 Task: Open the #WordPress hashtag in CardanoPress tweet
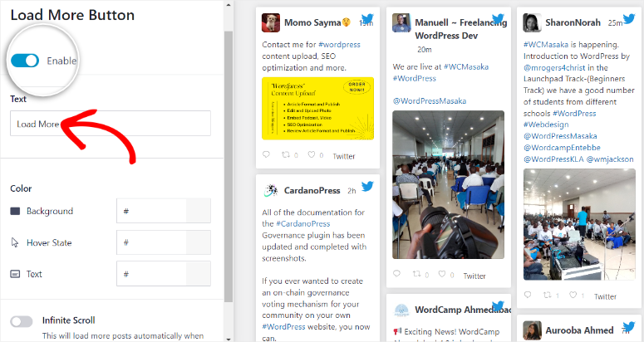click(x=284, y=327)
